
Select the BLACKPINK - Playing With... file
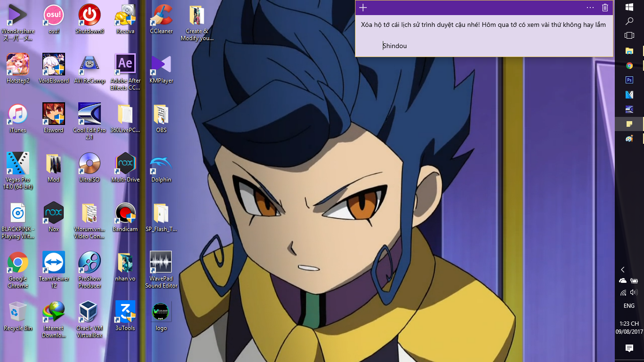point(18,221)
